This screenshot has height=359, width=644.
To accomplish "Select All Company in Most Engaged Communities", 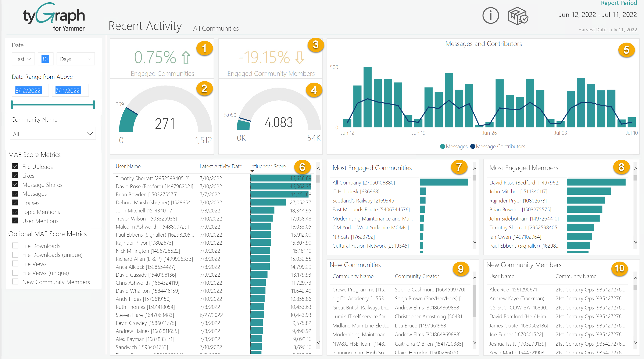I will click(363, 183).
